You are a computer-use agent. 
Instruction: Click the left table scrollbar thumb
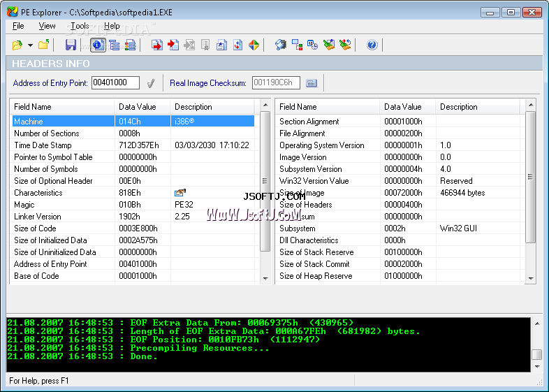point(265,181)
